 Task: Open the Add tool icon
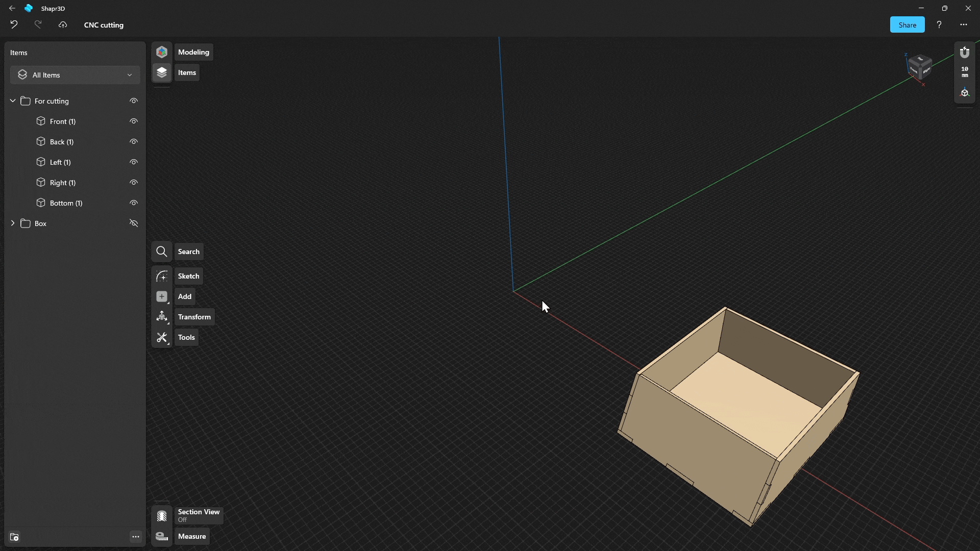tap(162, 296)
